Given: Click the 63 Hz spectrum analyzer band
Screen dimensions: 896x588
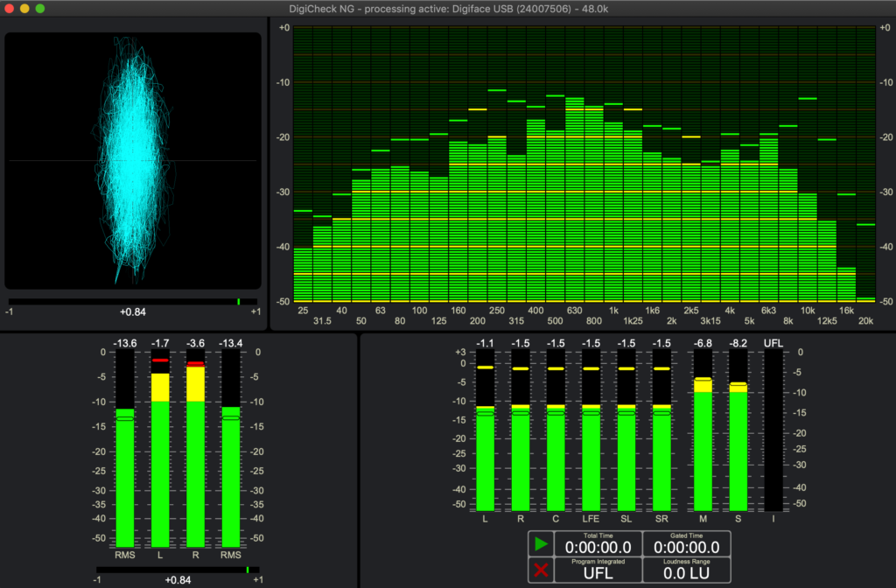Looking at the screenshot, I should tap(381, 236).
